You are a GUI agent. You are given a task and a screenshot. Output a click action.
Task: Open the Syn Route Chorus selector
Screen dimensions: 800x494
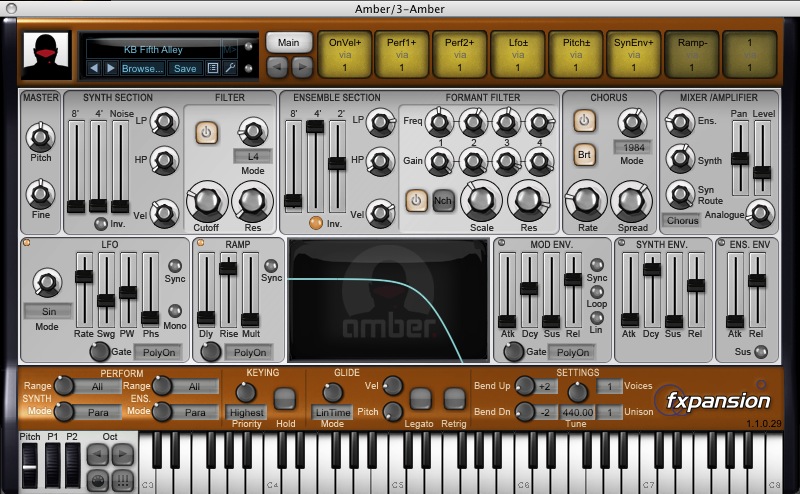[682, 220]
